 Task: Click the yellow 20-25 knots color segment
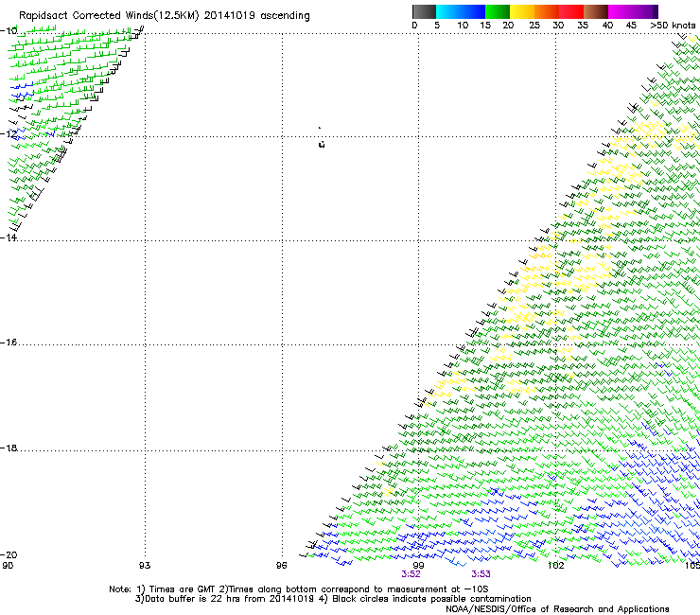(x=522, y=11)
